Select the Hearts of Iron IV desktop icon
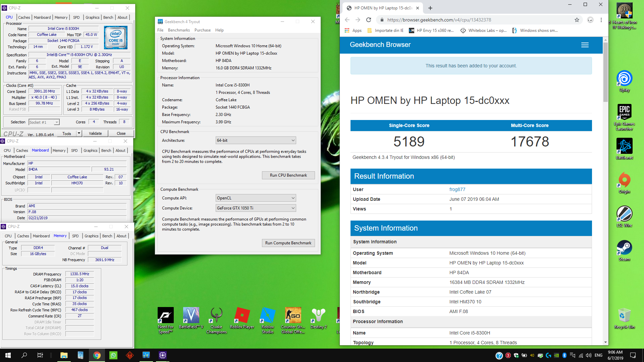Viewport: 644px width, 362px height. [624, 16]
